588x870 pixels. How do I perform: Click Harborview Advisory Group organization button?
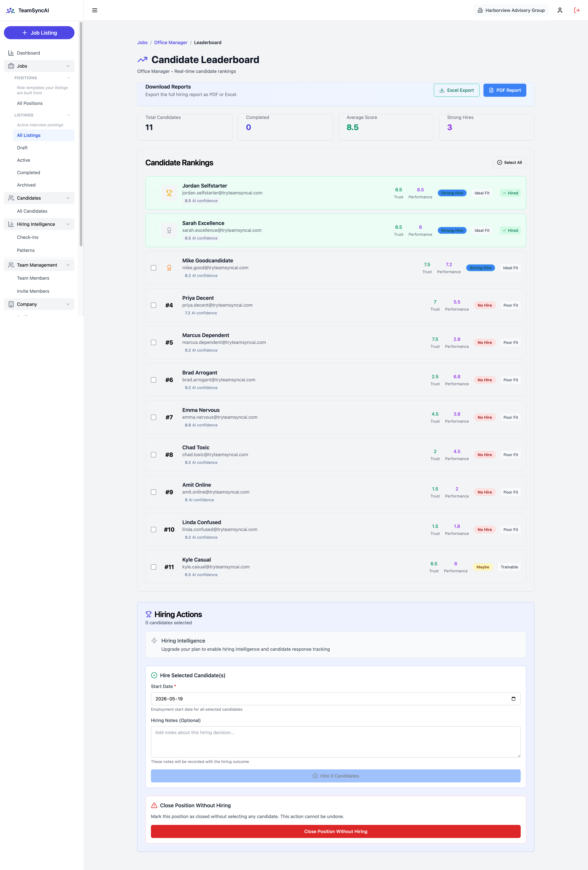tap(511, 10)
